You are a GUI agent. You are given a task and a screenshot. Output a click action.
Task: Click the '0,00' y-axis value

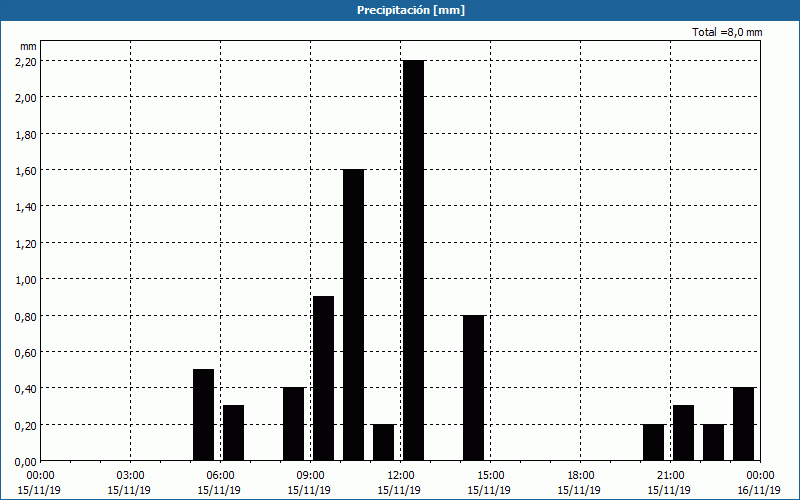point(28,462)
